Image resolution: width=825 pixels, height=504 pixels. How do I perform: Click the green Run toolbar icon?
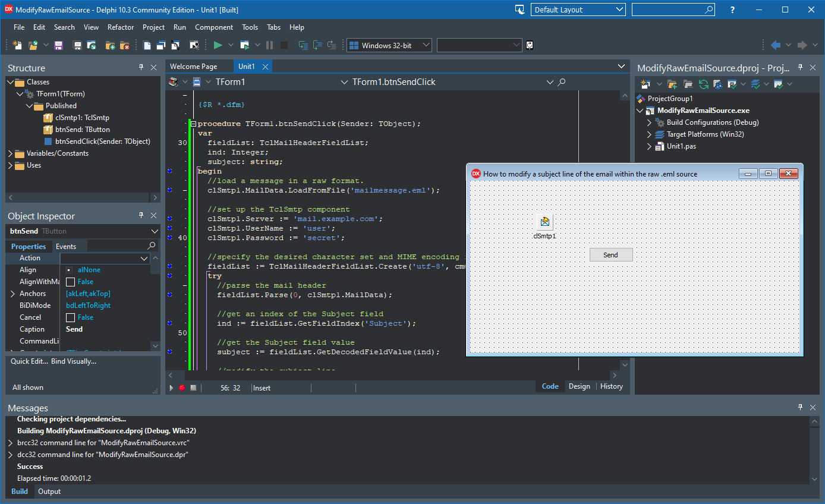pyautogui.click(x=218, y=45)
